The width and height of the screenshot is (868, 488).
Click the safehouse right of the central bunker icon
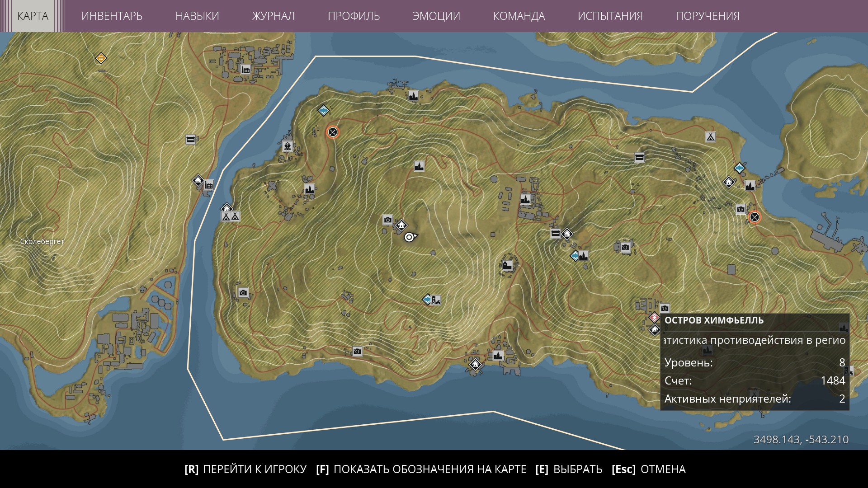(566, 234)
